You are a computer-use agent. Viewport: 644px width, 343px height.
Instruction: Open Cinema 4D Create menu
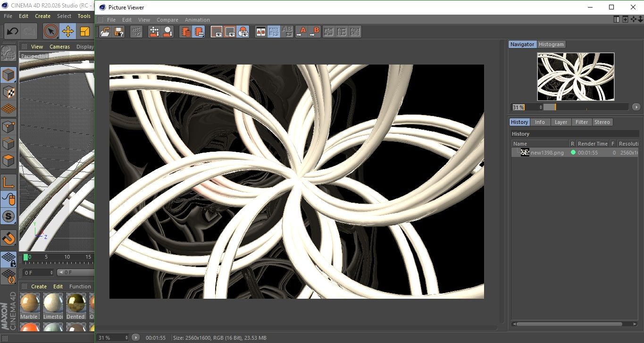[42, 16]
